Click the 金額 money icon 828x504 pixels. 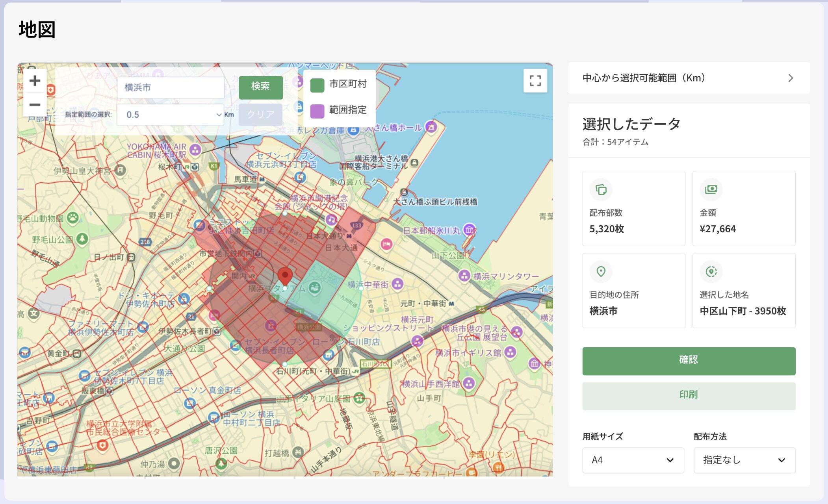click(711, 190)
